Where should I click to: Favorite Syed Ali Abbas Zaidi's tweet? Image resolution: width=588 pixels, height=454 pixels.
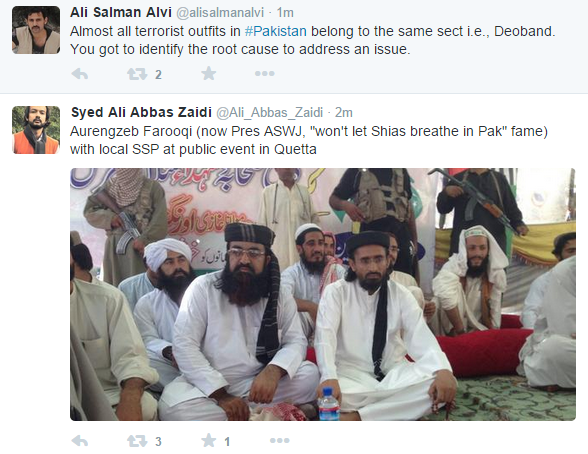208,441
